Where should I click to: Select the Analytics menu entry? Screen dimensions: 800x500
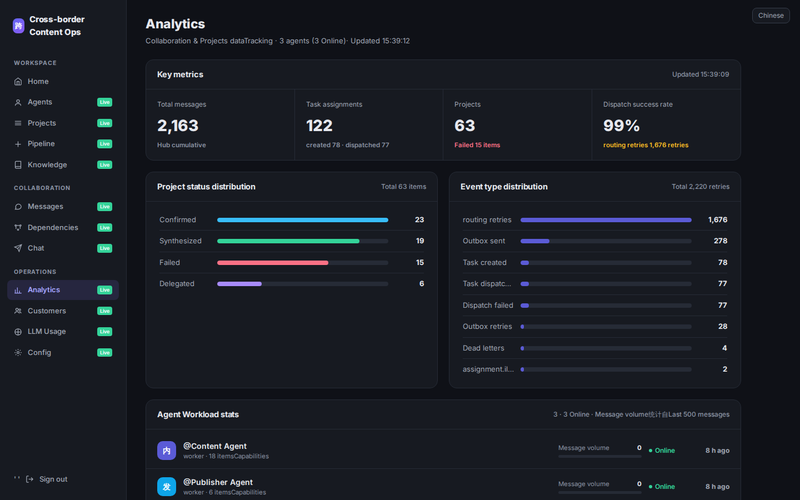[63, 290]
